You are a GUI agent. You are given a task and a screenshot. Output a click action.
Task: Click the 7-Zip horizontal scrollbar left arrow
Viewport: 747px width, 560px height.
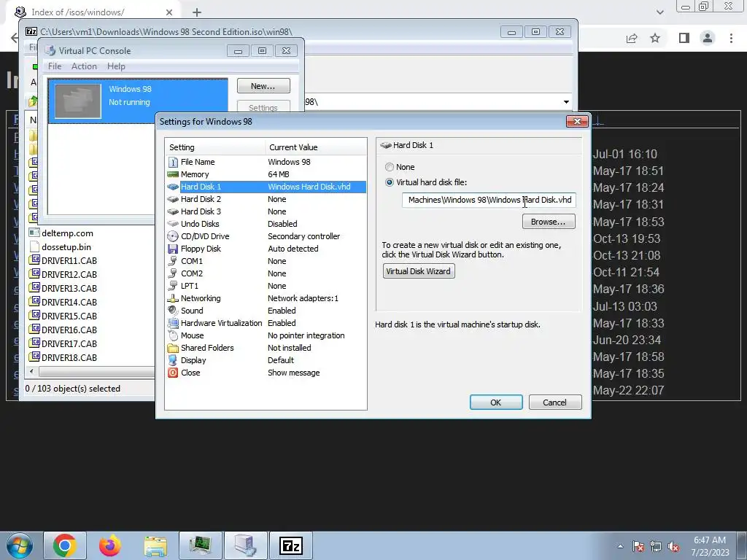coord(32,371)
